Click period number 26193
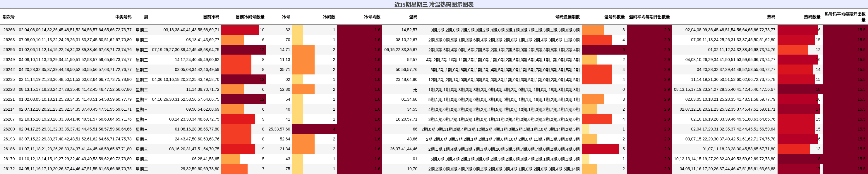868x174 pixels. [x=9, y=139]
